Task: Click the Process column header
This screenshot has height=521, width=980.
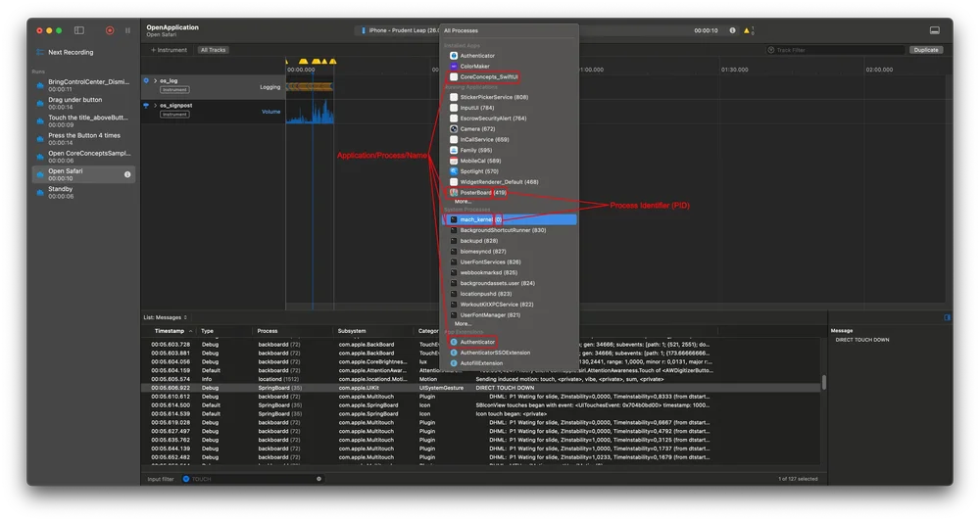Action: coord(268,331)
